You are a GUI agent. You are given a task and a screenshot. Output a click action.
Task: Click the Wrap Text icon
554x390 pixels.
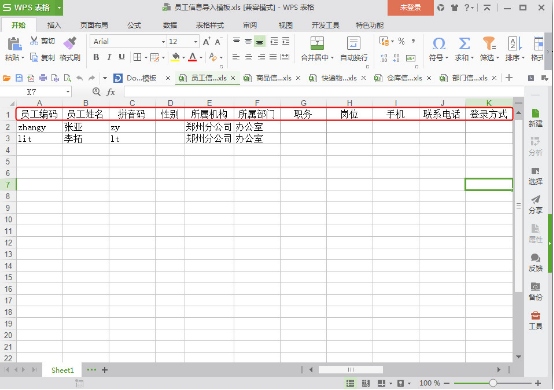(x=353, y=43)
